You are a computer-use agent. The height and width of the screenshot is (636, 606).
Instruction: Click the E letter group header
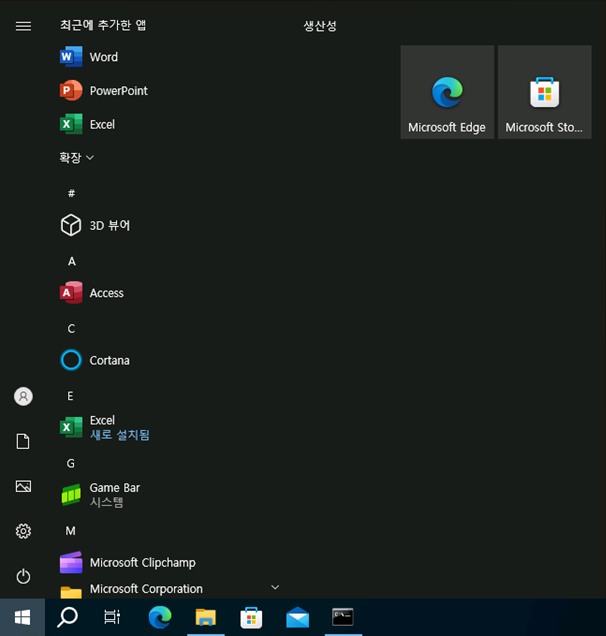click(71, 396)
